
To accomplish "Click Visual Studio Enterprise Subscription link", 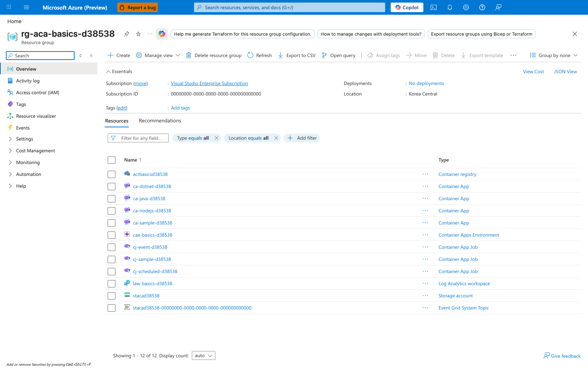I will (209, 84).
